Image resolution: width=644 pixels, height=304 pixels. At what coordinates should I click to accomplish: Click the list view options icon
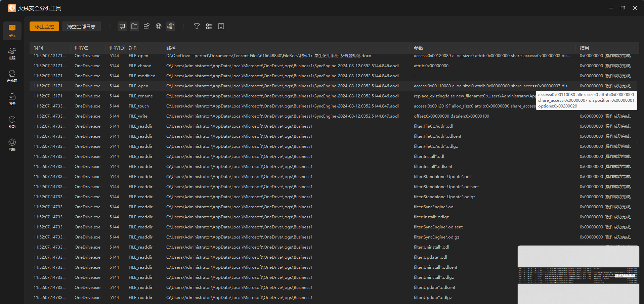click(209, 26)
